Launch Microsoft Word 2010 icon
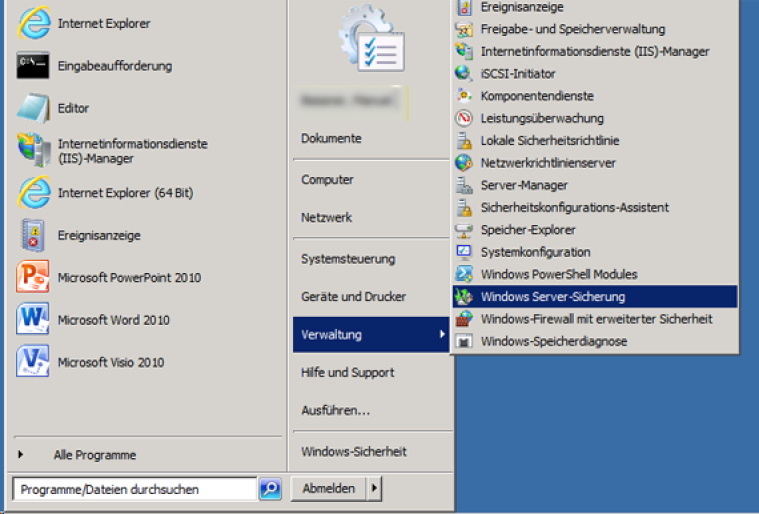This screenshot has height=514, width=759. (x=32, y=319)
